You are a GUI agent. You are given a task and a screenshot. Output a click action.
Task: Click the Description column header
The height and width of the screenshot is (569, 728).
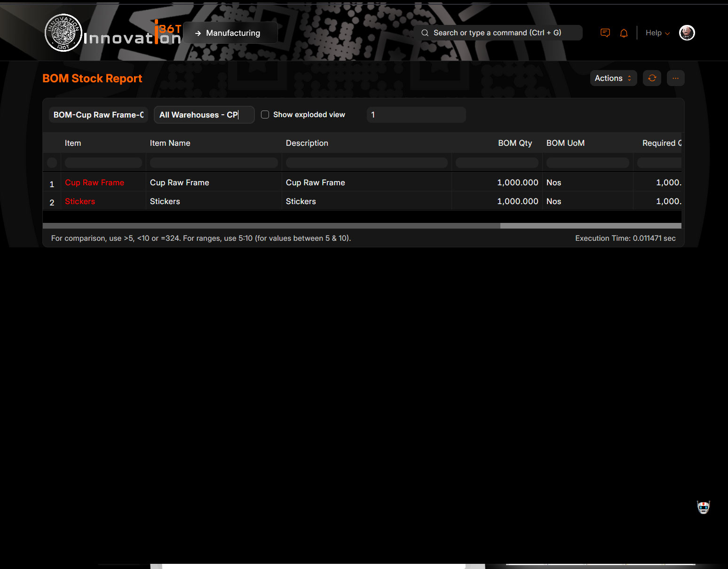[x=307, y=143]
